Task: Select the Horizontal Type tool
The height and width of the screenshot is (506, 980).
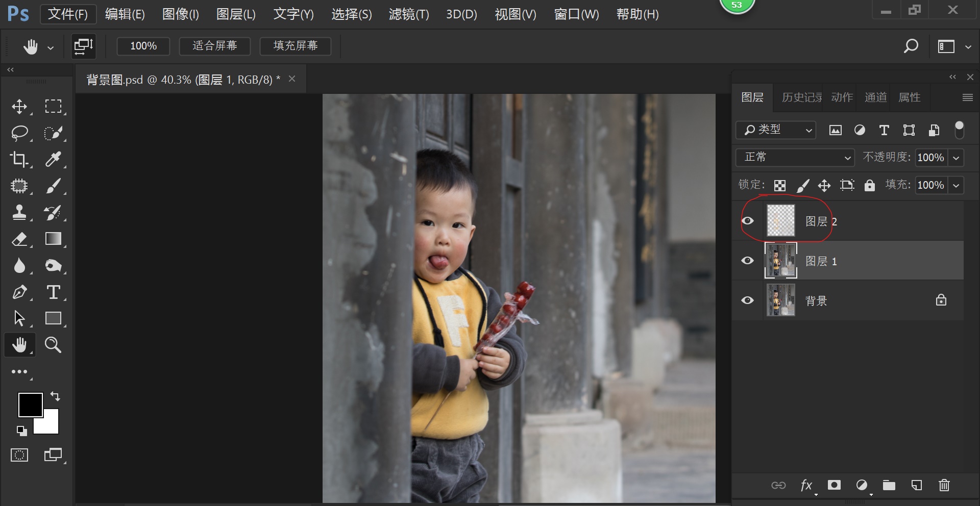Action: [53, 292]
